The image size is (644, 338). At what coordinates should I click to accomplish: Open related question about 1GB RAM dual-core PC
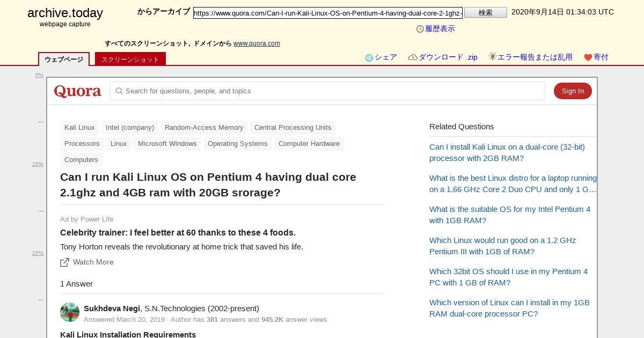509,308
